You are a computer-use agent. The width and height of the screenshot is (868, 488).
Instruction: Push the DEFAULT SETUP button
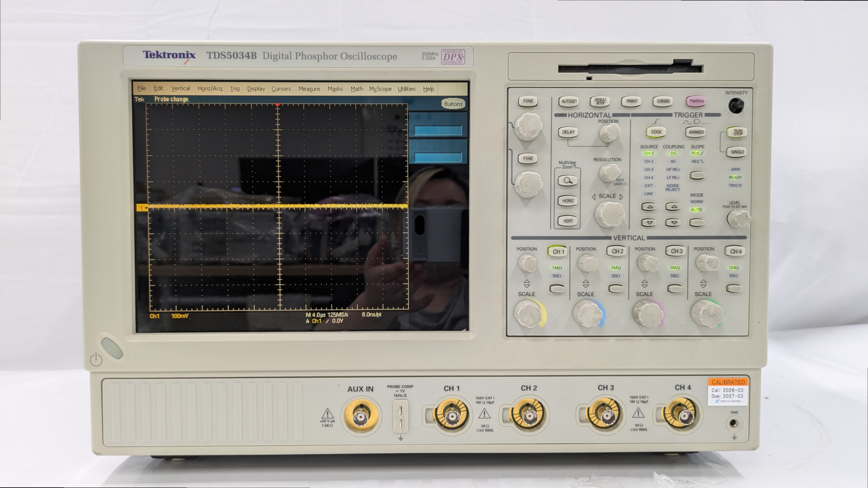coord(600,101)
